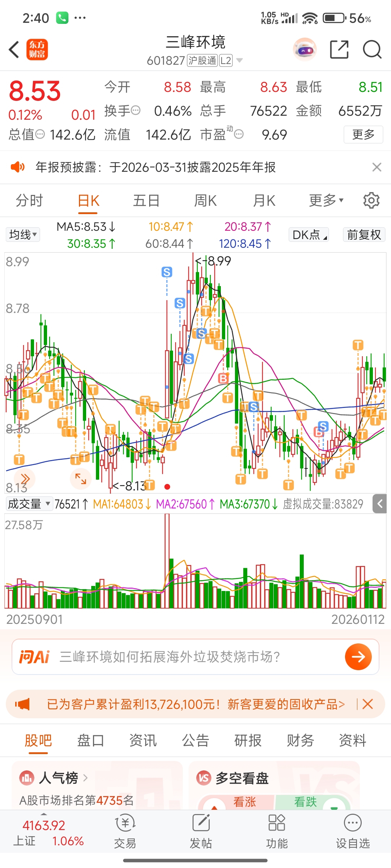Open the search magnifier icon
The width and height of the screenshot is (391, 868).
pyautogui.click(x=372, y=50)
